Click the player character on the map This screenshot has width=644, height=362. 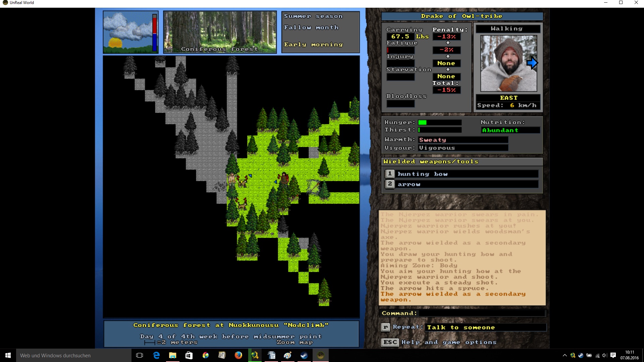coord(231,180)
